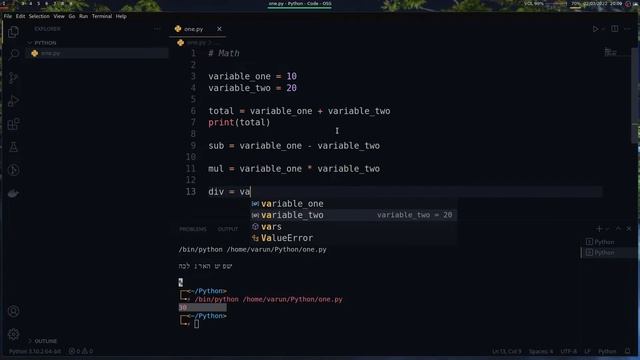Choose vars autocomplete suggestion
Image resolution: width=640 pixels, height=360 pixels.
353,227
